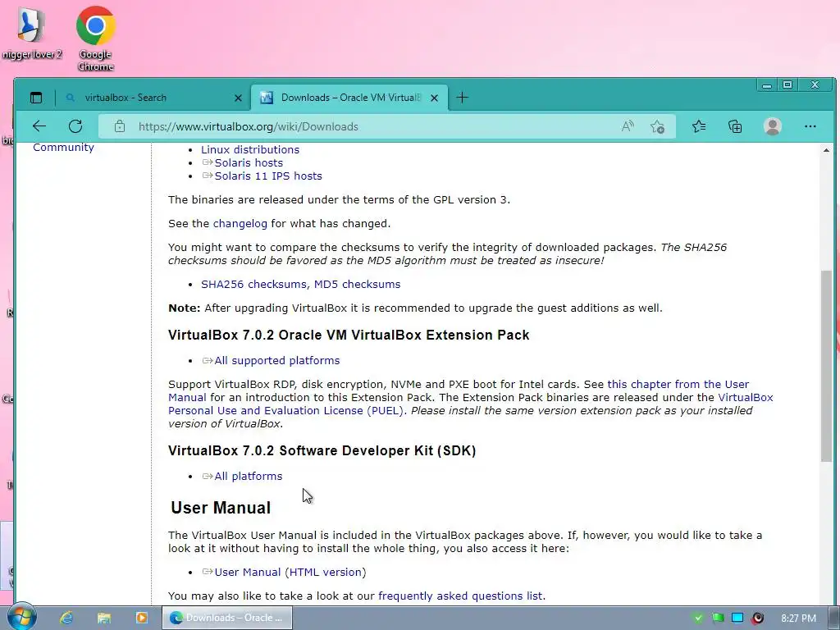This screenshot has width=840, height=630.
Task: Go back with the browser back arrow
Action: (39, 126)
